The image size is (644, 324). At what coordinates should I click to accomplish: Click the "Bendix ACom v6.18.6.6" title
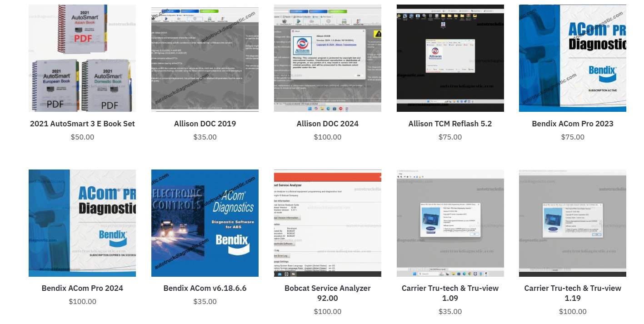point(205,288)
